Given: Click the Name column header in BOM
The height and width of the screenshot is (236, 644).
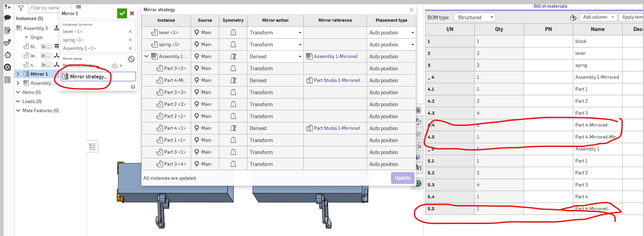Looking at the screenshot, I should (598, 29).
